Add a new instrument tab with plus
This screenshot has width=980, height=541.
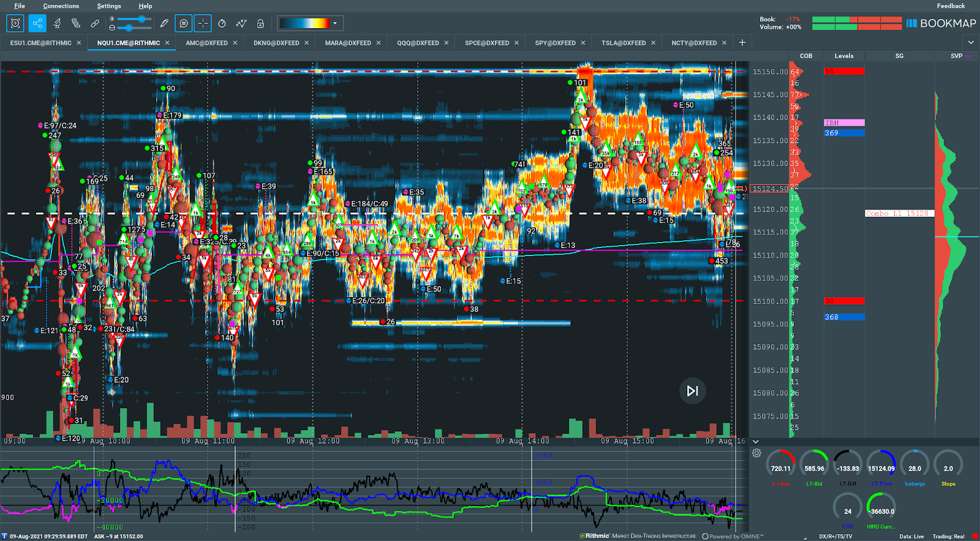tap(742, 42)
